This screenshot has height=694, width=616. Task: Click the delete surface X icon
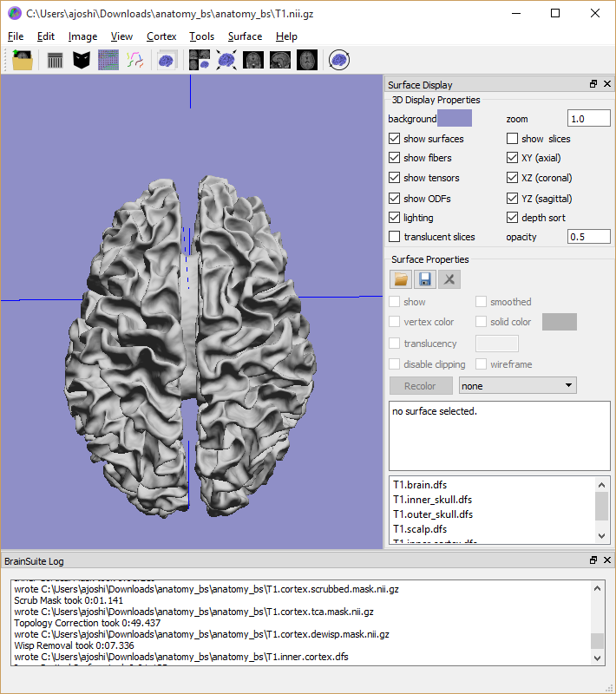[449, 279]
